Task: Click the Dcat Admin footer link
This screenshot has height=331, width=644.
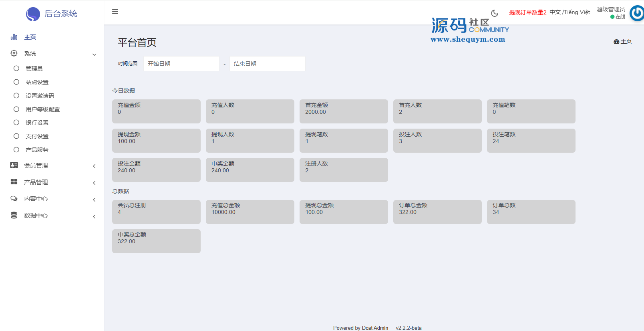Action: 375,328
